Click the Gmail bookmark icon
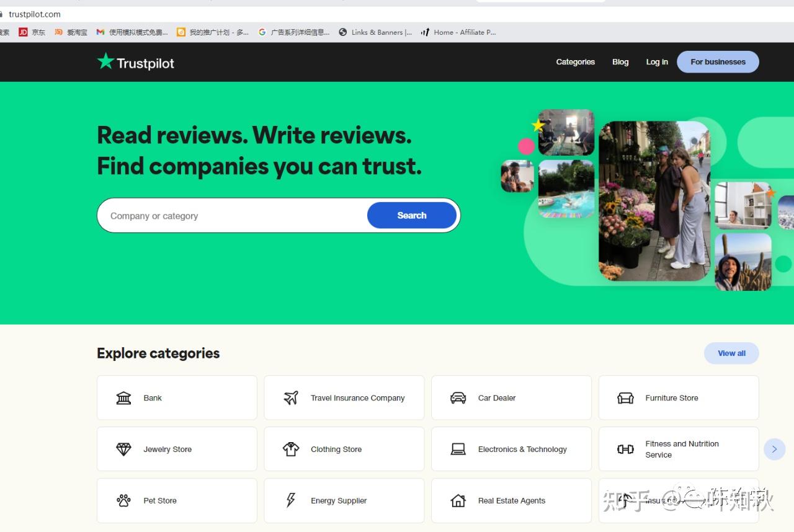 click(100, 32)
